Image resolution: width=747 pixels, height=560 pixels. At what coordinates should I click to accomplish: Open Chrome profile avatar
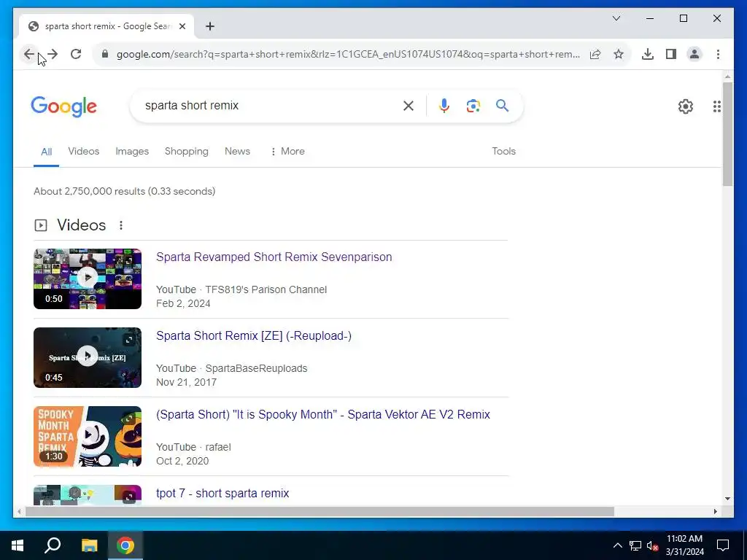coord(694,54)
